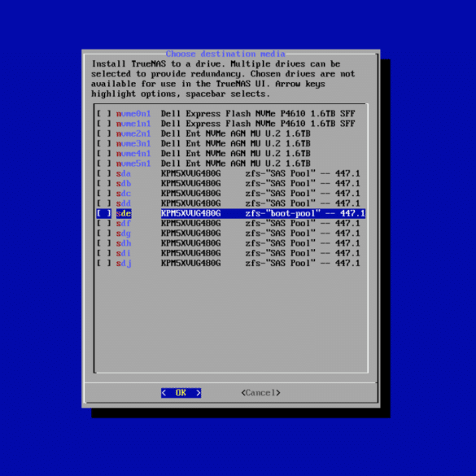
Task: Click the Cancel button
Action: coord(260,393)
